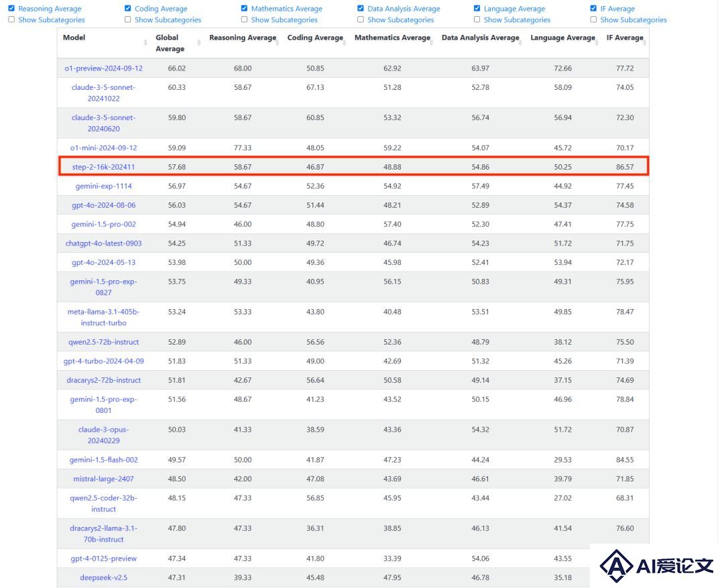The image size is (724, 588).
Task: Enable Show Subcategories under Language Average
Action: [477, 19]
